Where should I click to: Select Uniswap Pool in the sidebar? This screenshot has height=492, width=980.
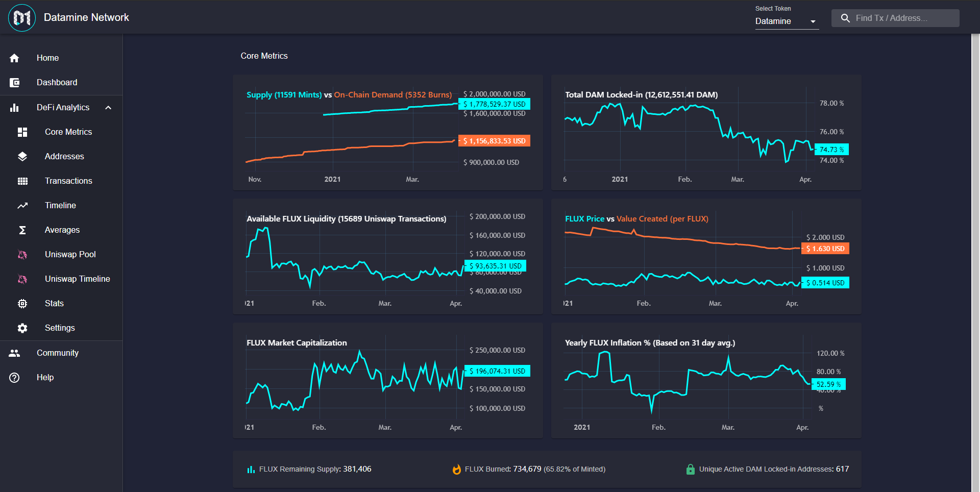click(x=61, y=255)
